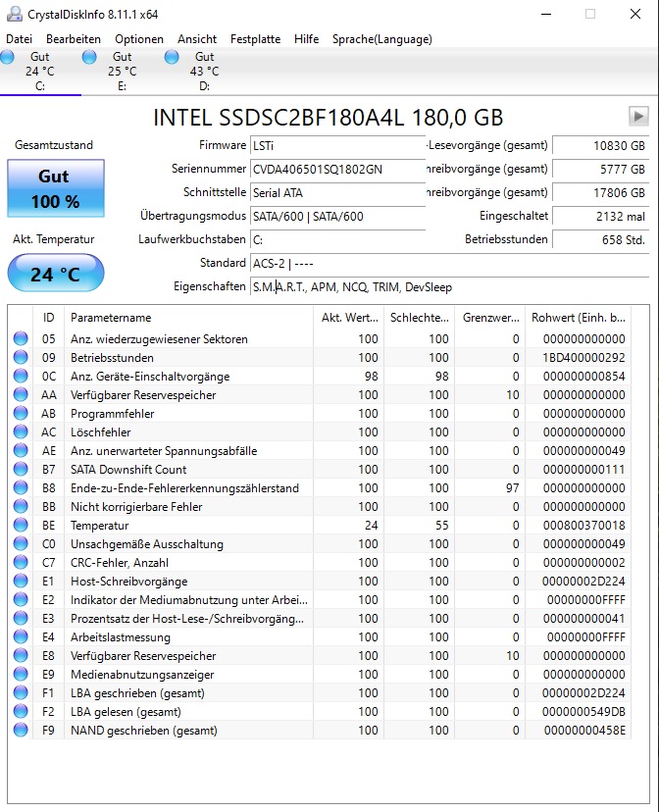Click total reads value 10830 GB

[x=600, y=145]
